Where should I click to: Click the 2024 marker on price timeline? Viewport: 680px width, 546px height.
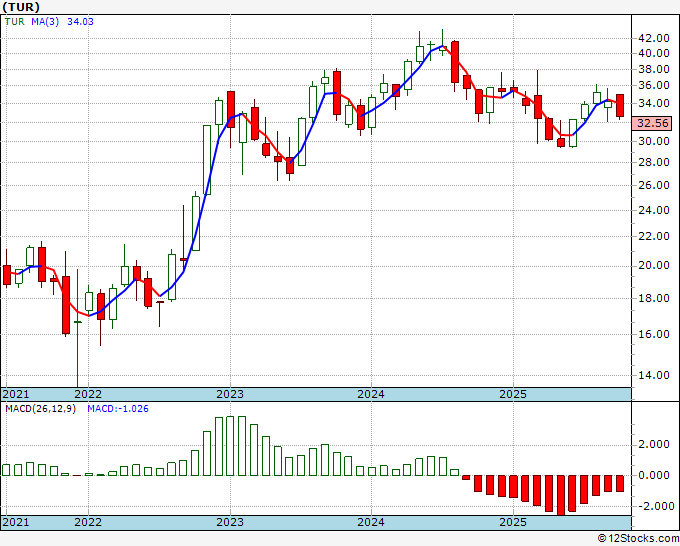(371, 394)
